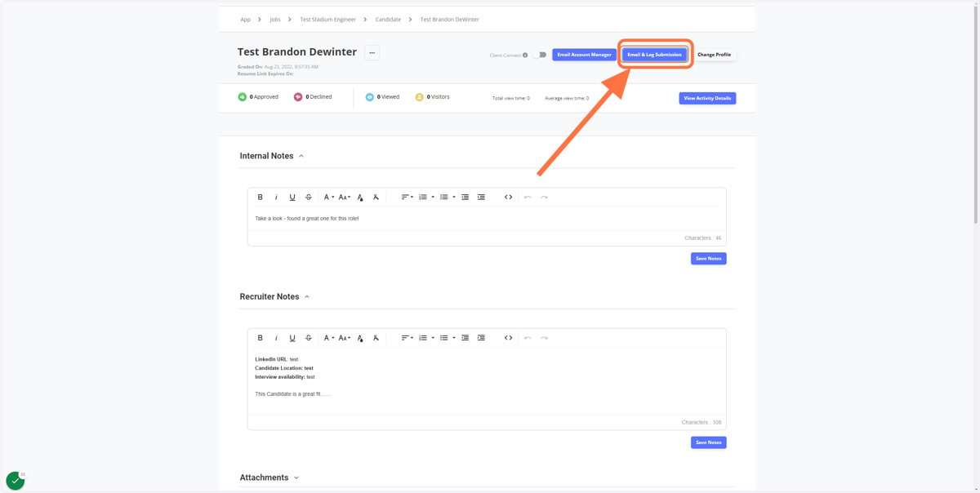Clear formatting in Recruiter Notes toolbar
Image resolution: width=980 pixels, height=493 pixels.
click(x=376, y=338)
